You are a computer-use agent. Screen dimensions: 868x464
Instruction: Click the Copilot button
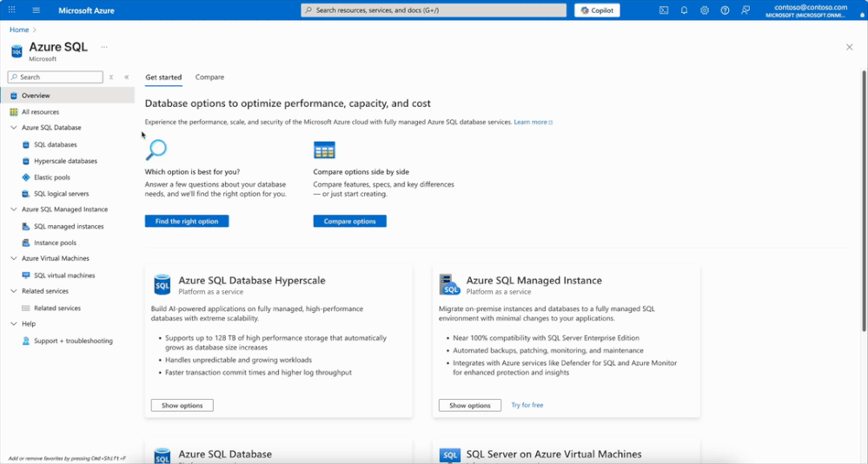[x=597, y=10]
